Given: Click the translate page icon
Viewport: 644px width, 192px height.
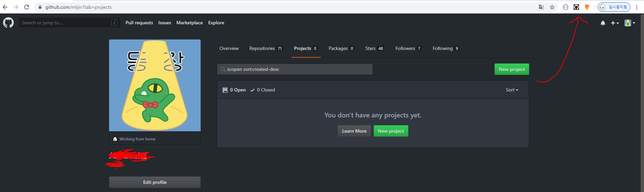Looking at the screenshot, I should (541, 7).
